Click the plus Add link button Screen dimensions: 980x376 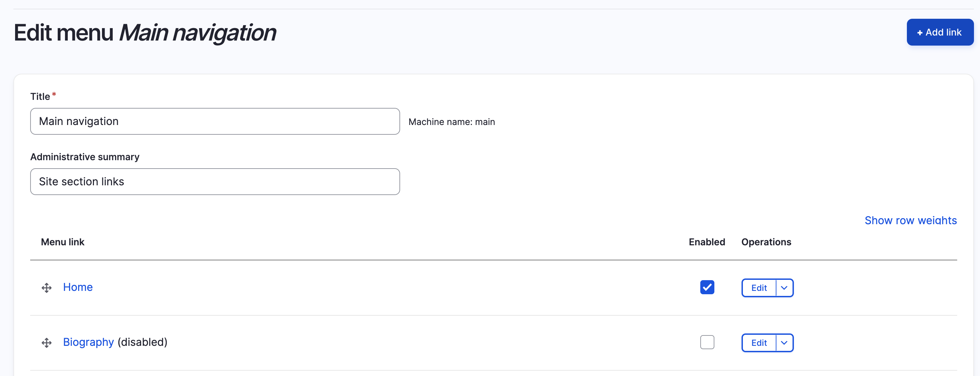pyautogui.click(x=940, y=32)
